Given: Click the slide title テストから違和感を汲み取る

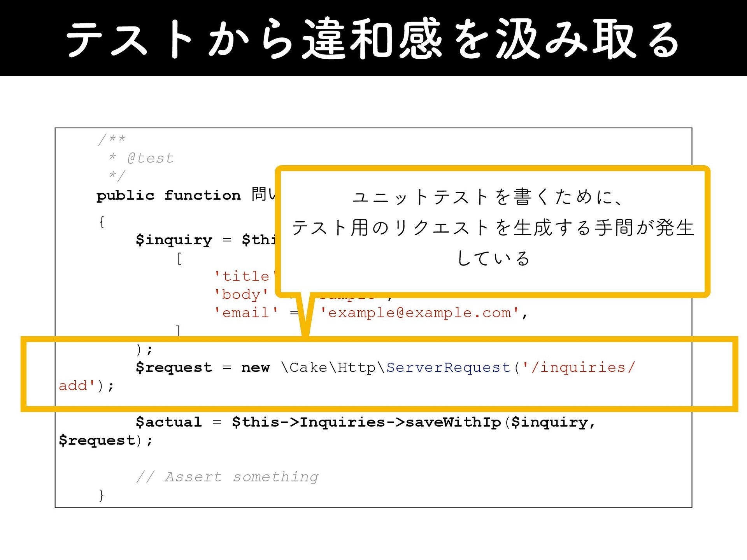Looking at the screenshot, I should pos(373,39).
